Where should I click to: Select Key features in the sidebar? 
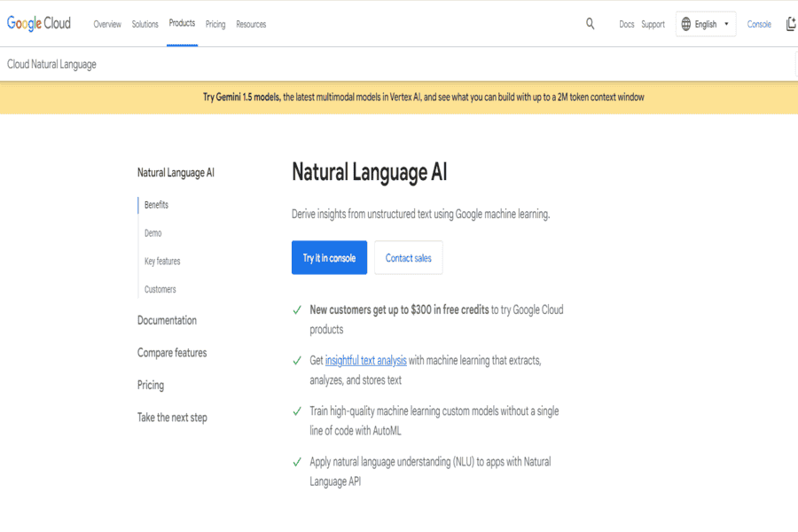(x=162, y=262)
